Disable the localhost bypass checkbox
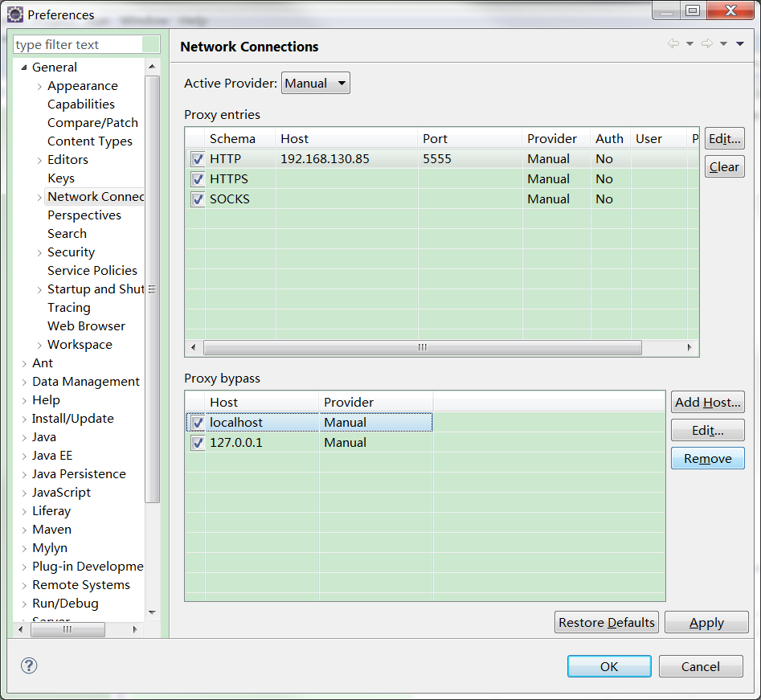The width and height of the screenshot is (761, 700). point(198,423)
